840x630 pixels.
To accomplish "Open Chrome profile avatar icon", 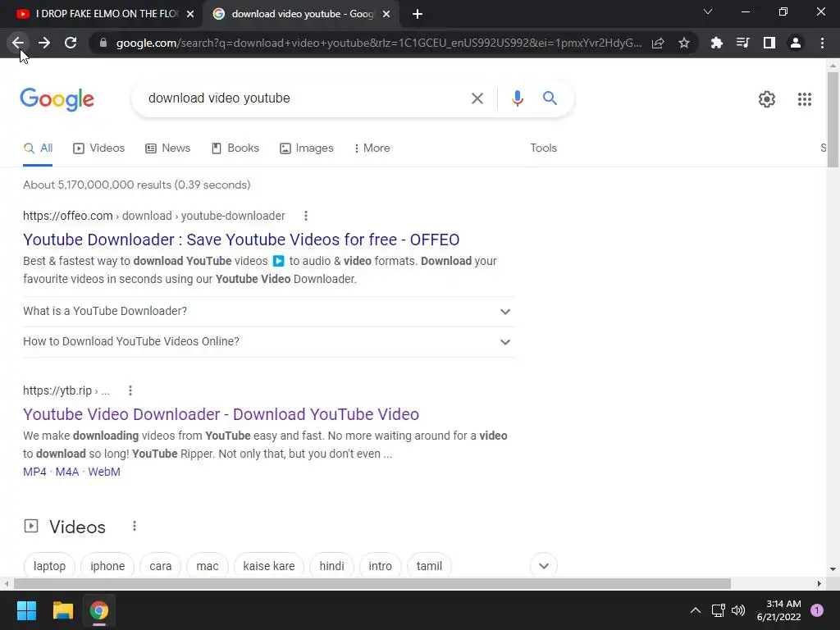I will [796, 43].
